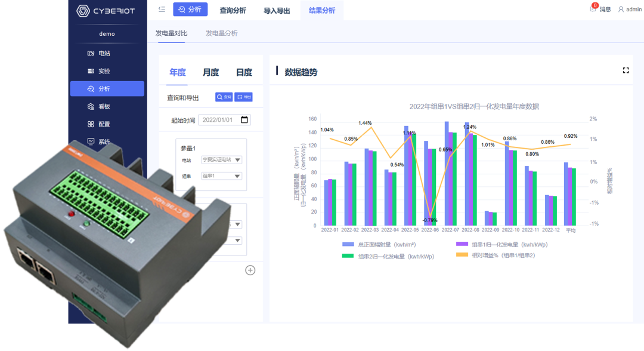Choose the 年度 period tab

tap(178, 72)
